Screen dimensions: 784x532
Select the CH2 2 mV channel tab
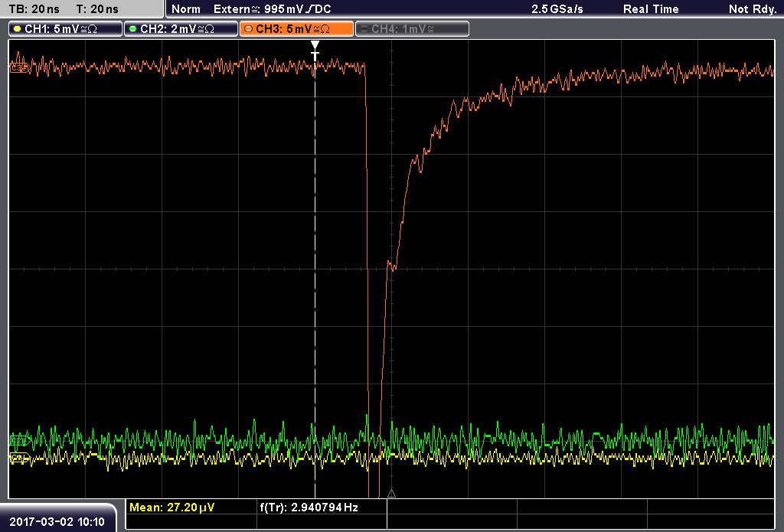[181, 29]
